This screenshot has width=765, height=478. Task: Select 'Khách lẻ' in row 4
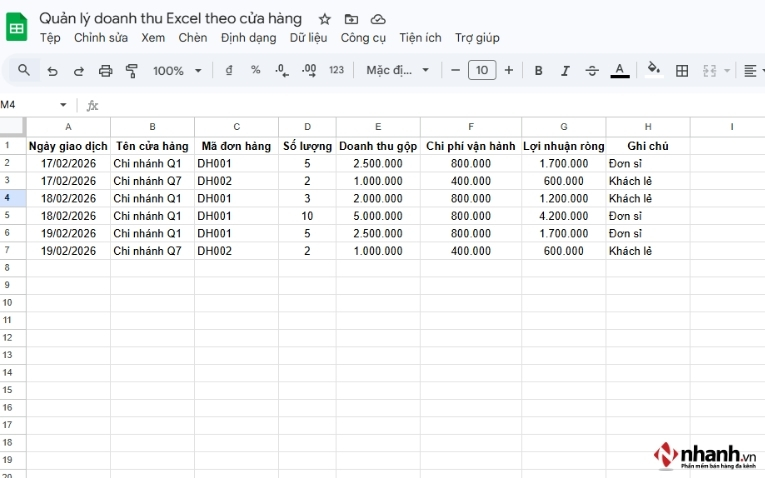click(648, 199)
